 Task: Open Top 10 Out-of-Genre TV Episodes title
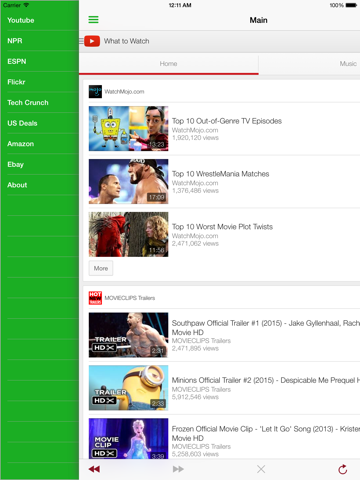227,121
